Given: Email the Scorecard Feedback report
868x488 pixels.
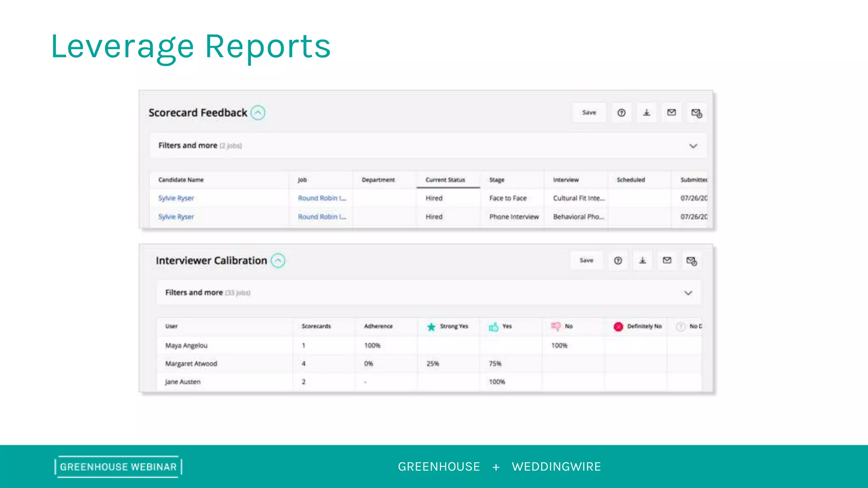Looking at the screenshot, I should [x=671, y=113].
